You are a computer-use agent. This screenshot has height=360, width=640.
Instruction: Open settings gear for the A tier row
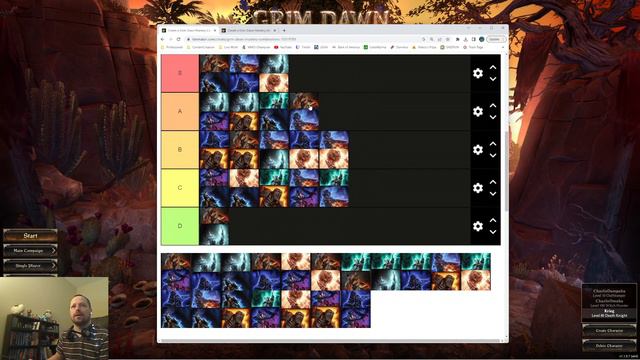[x=478, y=111]
